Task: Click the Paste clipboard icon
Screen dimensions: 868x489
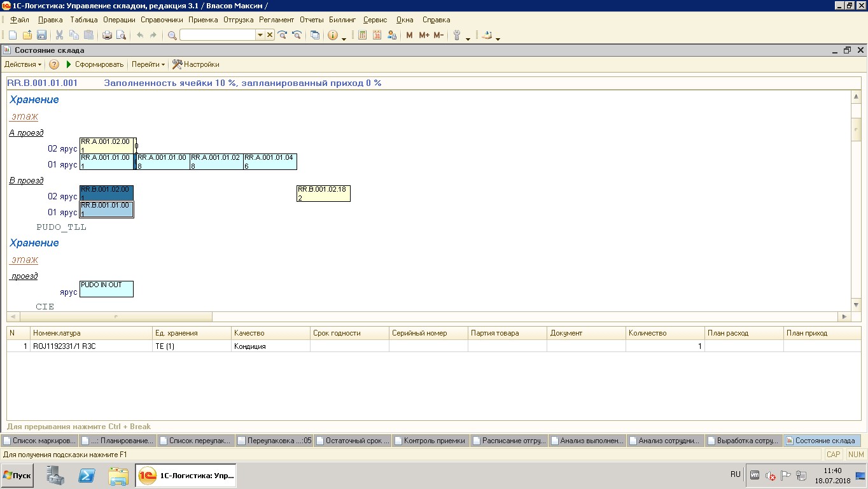Action: [x=89, y=35]
